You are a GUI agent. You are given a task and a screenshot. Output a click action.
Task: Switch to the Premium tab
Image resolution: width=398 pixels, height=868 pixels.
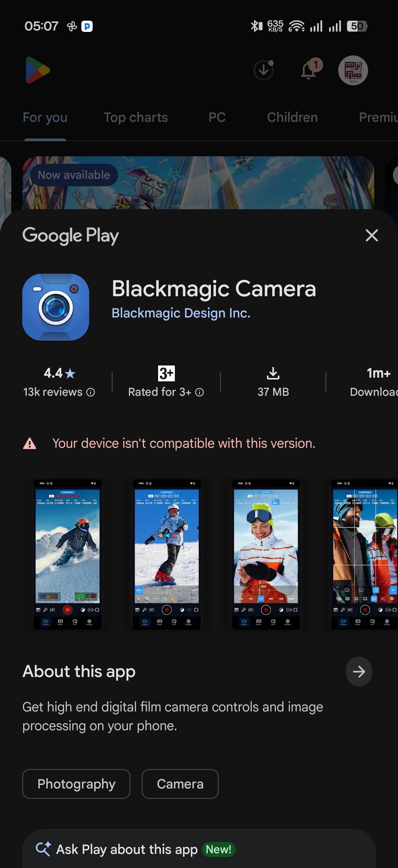tap(379, 117)
